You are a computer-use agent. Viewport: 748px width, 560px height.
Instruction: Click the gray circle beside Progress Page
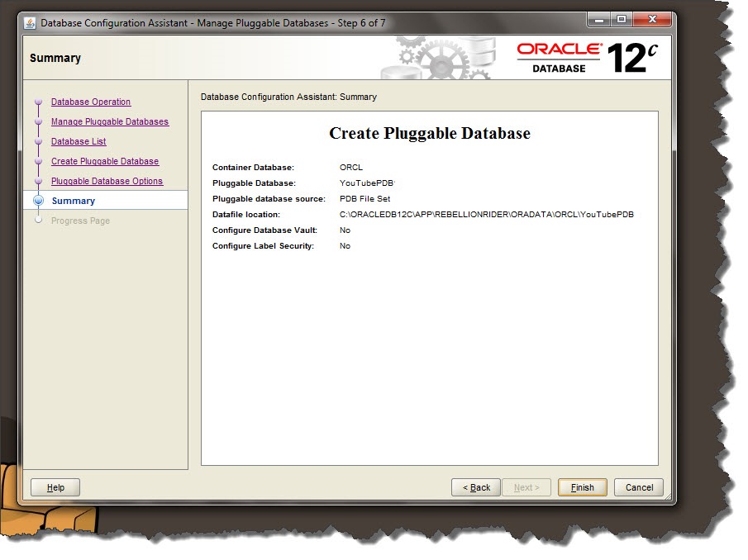pos(39,221)
